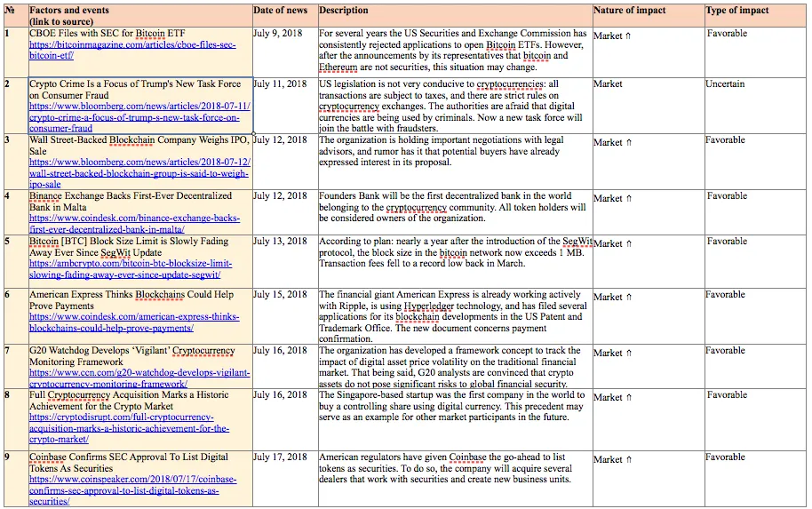The image size is (812, 509).
Task: Open the Bloomberg Wall Street-backed blockchain IPO link
Action: 139,173
